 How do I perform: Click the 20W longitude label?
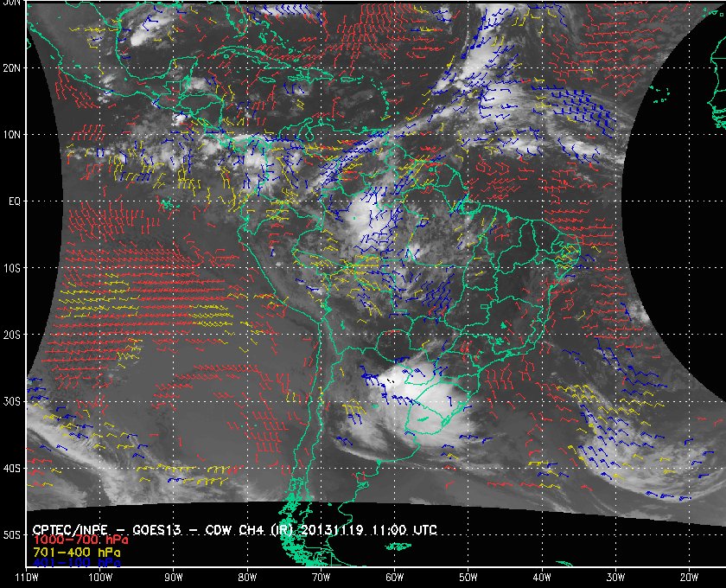click(x=689, y=578)
